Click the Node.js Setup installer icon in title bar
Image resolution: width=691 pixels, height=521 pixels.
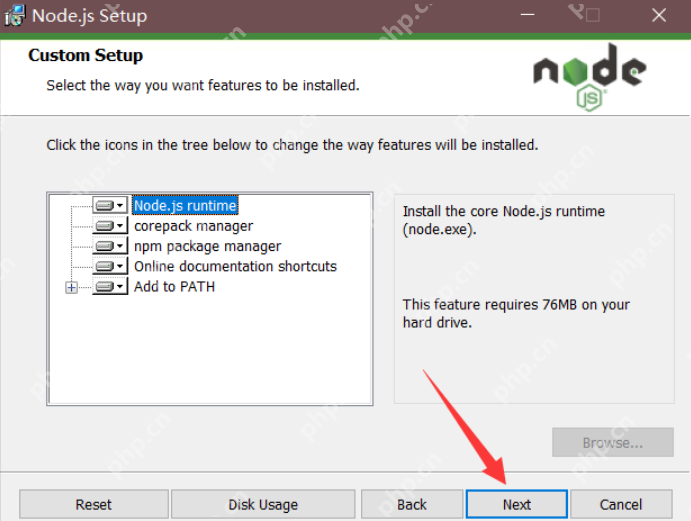click(15, 16)
